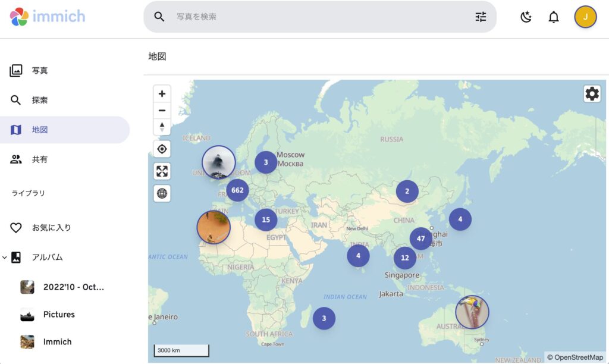Screen dimensions: 609x364
Task: Open 共有 sidebar item
Action: [x=40, y=159]
